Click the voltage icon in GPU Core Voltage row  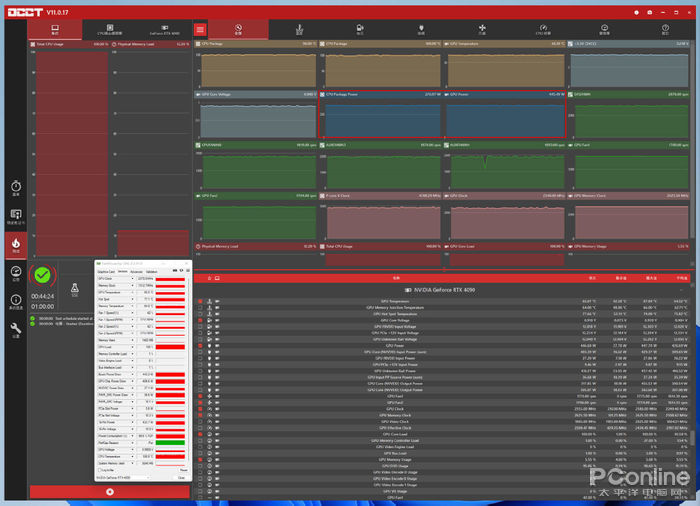(x=209, y=320)
